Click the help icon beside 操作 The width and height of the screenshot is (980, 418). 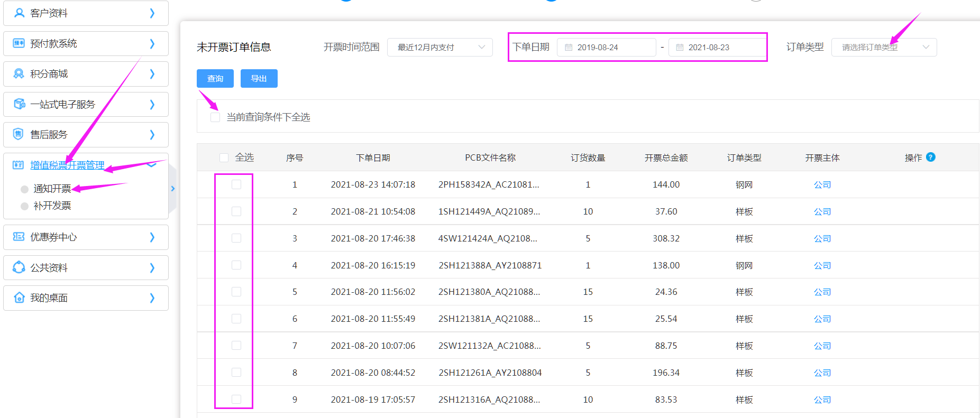pos(931,157)
